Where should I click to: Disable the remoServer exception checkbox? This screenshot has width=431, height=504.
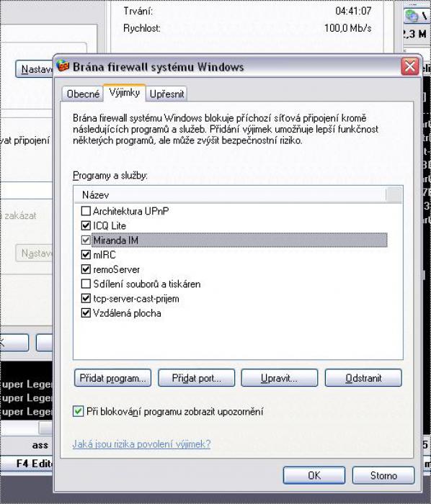(x=86, y=269)
